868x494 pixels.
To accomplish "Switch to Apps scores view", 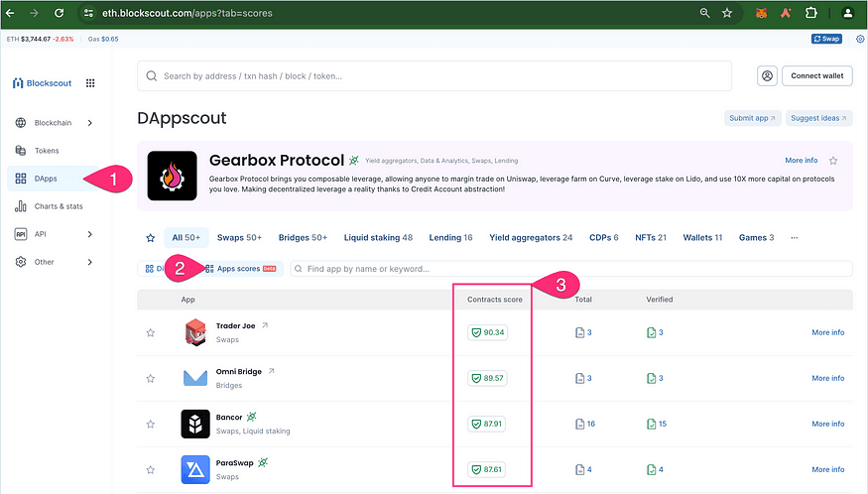I will (240, 269).
